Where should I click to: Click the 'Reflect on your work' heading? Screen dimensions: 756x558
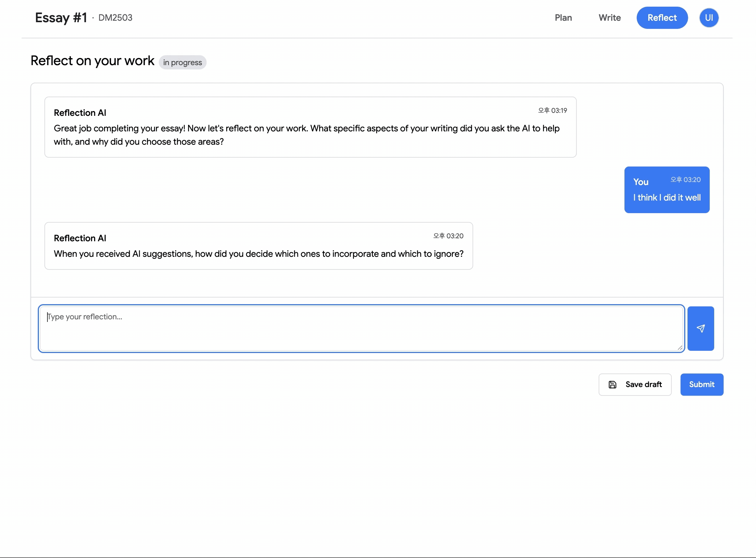point(93,61)
